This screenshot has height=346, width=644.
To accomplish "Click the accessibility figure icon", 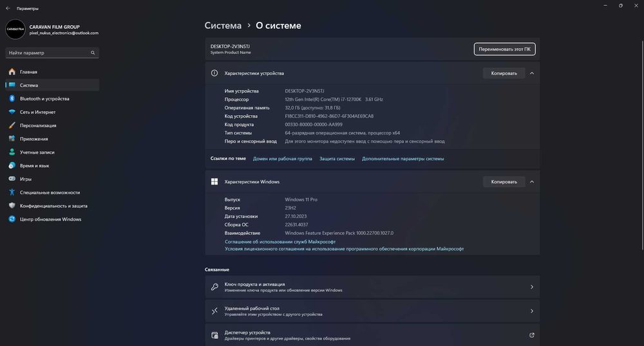I will tap(12, 192).
